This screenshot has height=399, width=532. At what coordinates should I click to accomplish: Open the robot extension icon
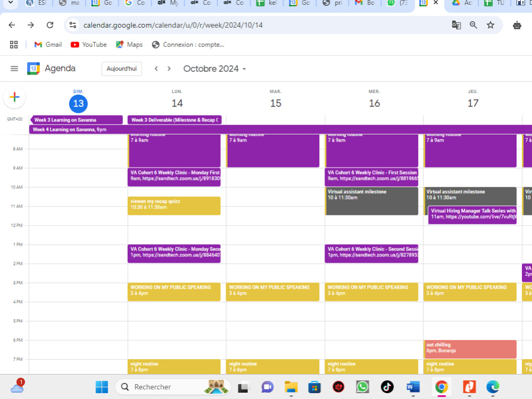(517, 25)
